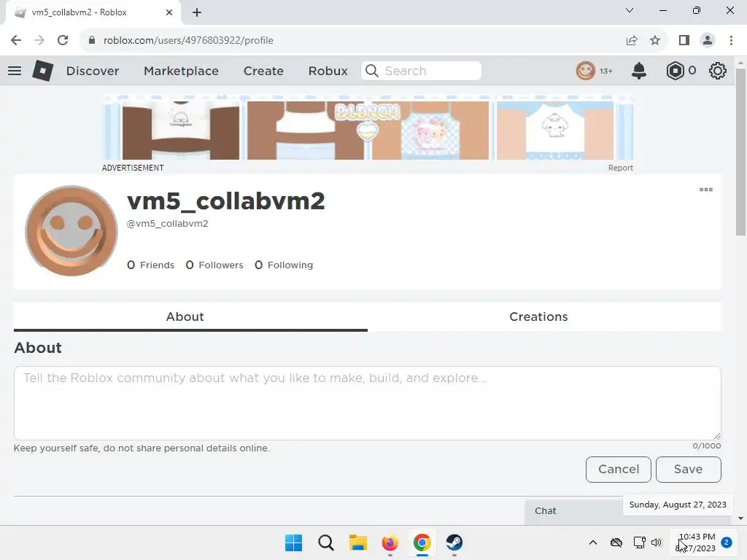Click the Roblox logo home icon

coord(42,71)
